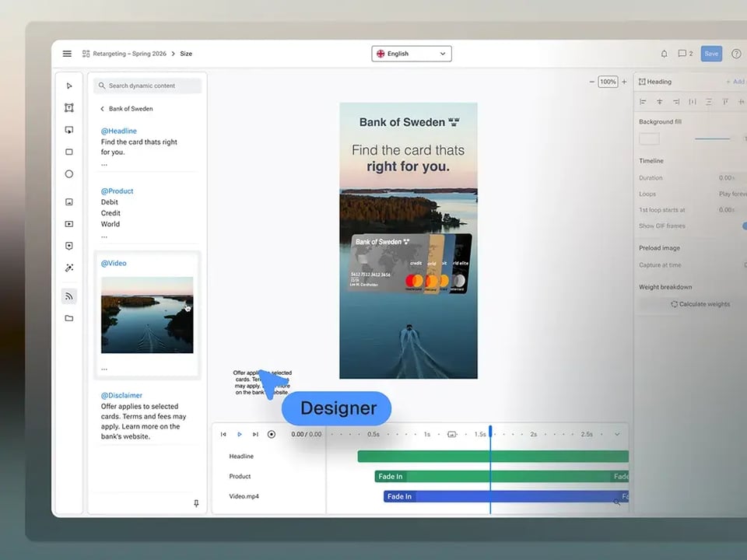The width and height of the screenshot is (747, 560).
Task: Collapse the timeline using chevron
Action: pyautogui.click(x=617, y=434)
